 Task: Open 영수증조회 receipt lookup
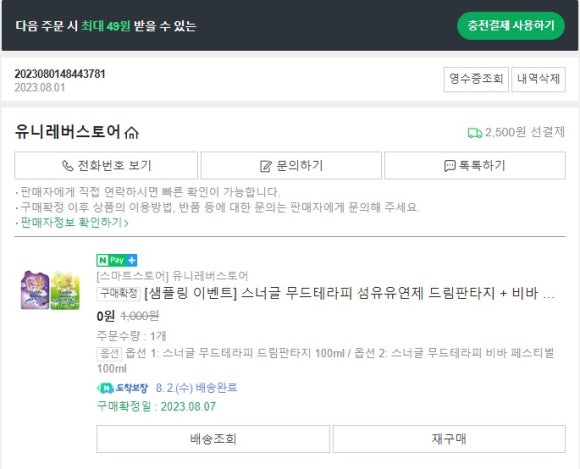476,79
